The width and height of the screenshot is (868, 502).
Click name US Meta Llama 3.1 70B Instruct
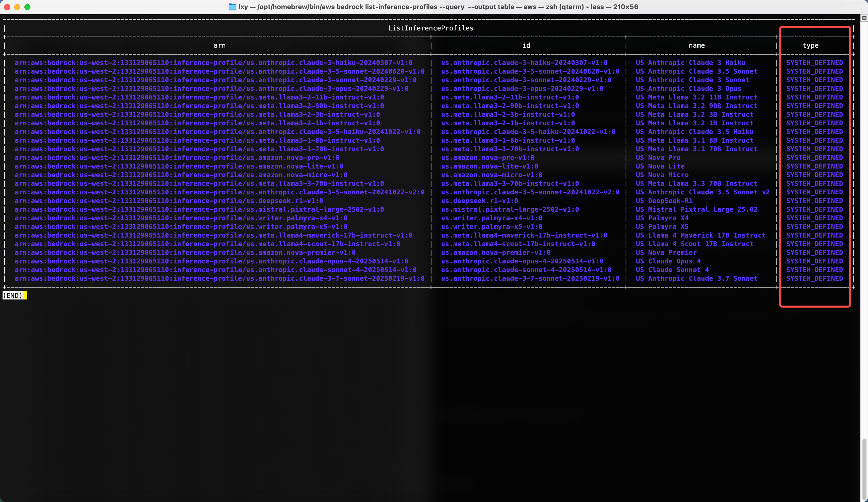point(697,149)
